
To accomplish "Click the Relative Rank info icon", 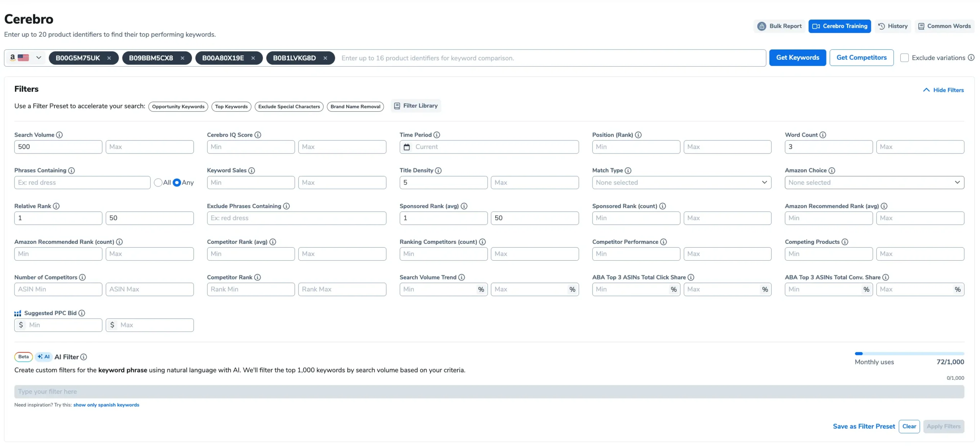I will (56, 206).
